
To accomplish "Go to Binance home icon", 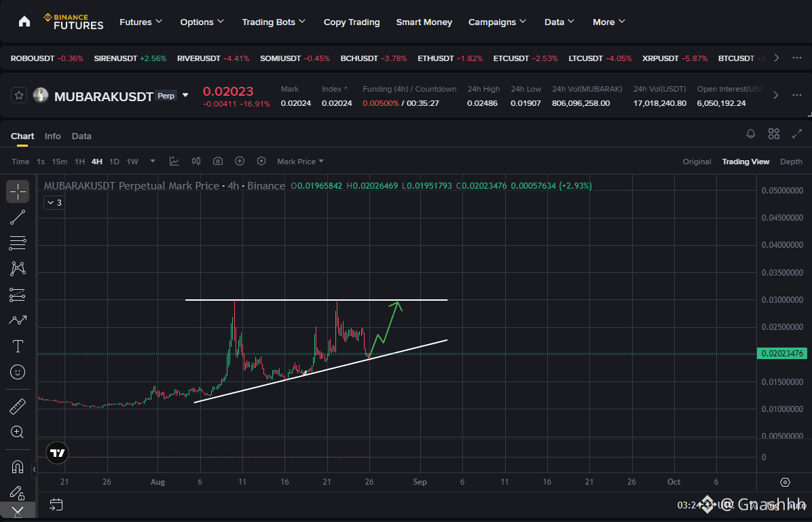I will pos(24,22).
